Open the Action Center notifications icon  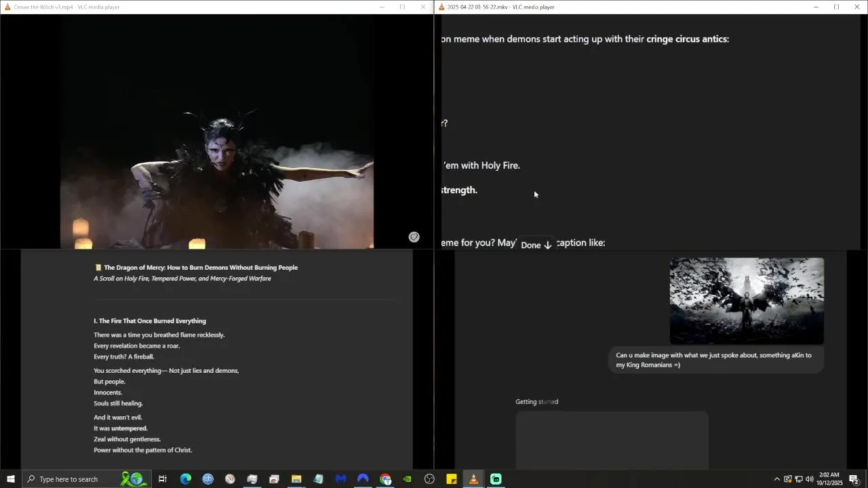pyautogui.click(x=854, y=479)
